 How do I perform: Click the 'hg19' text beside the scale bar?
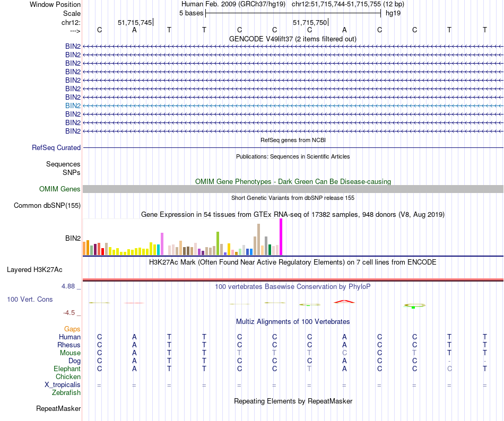pos(393,13)
